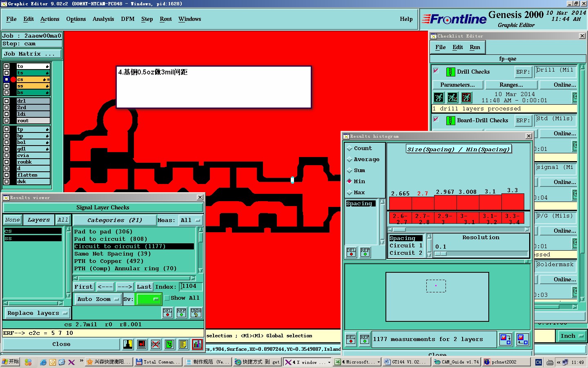The height and width of the screenshot is (368, 588).
Task: Click the red marker icon in Results viewer bottom bar
Action: pyautogui.click(x=142, y=344)
